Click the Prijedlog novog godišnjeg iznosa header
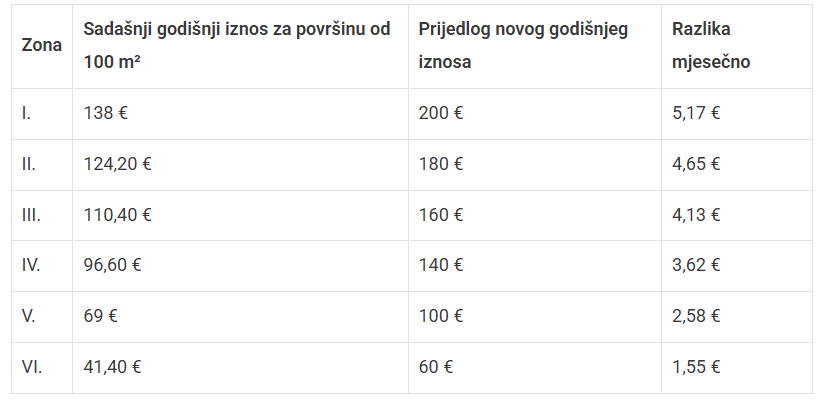Image resolution: width=823 pixels, height=404 pixels. [x=523, y=45]
